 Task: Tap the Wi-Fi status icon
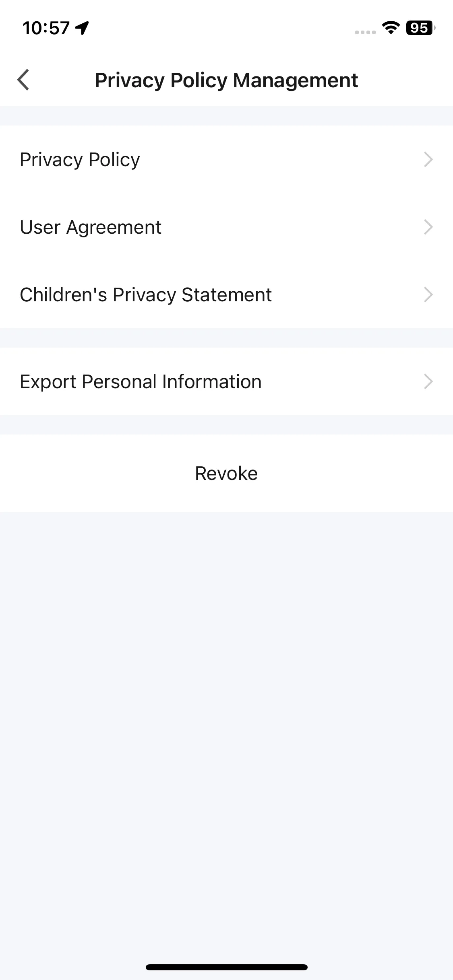click(x=391, y=27)
